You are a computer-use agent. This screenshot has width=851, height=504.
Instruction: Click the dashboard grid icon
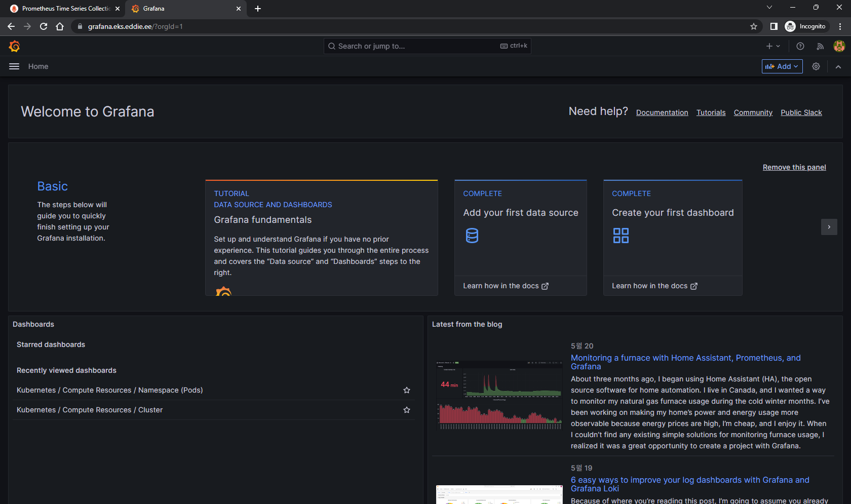point(621,236)
